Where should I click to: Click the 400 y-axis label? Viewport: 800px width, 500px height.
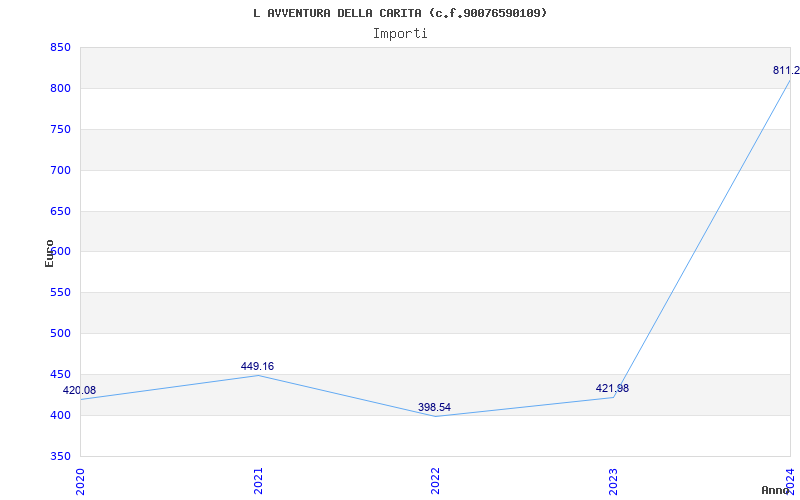point(60,415)
